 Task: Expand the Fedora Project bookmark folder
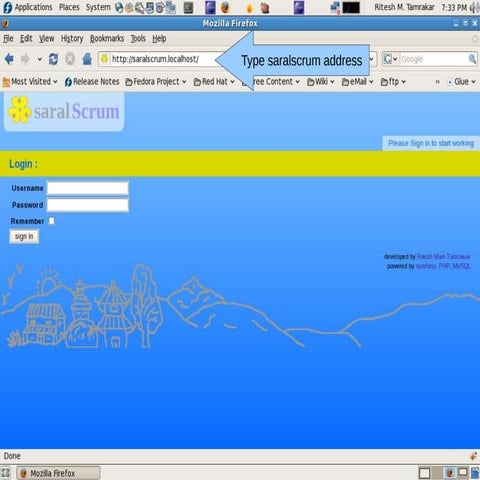click(156, 82)
